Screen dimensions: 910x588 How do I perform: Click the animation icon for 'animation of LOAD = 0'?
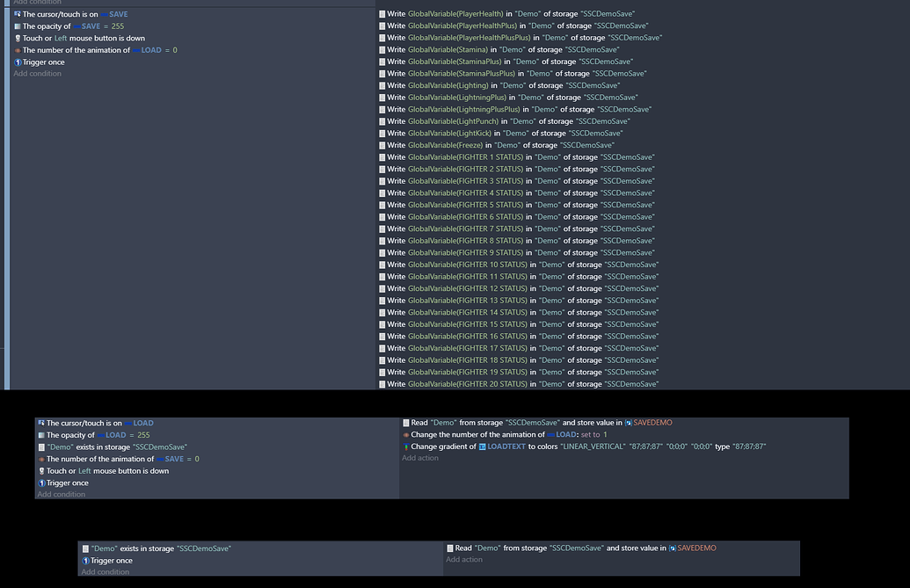pyautogui.click(x=18, y=50)
